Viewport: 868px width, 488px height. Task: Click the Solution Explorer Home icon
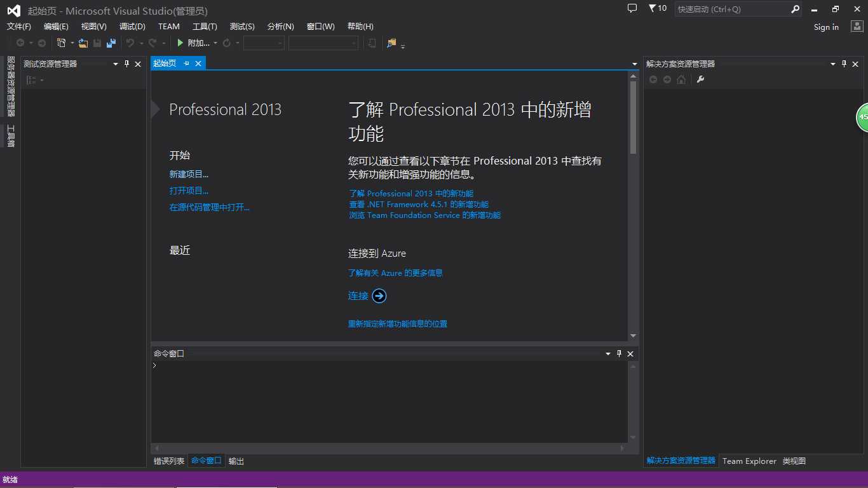click(x=681, y=79)
